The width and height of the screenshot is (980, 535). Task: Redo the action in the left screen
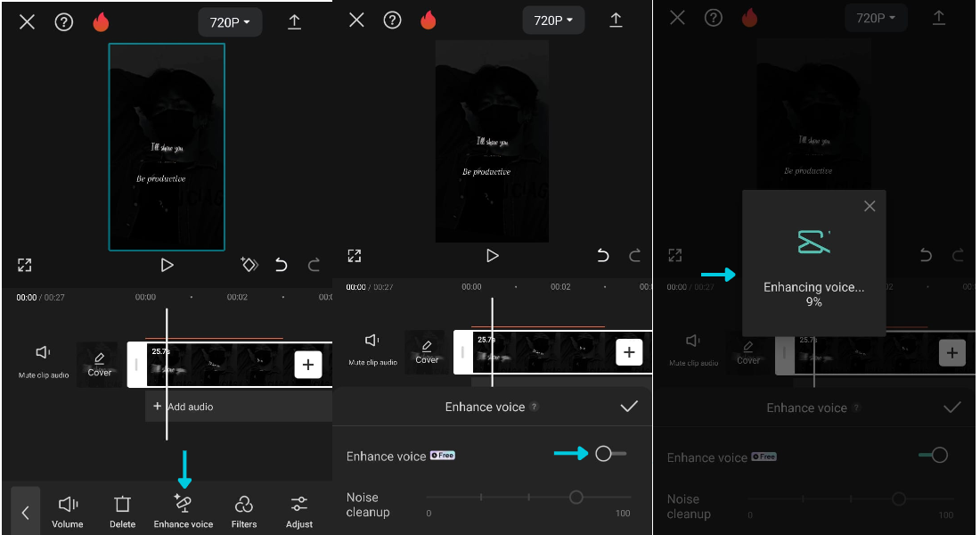[x=314, y=266]
